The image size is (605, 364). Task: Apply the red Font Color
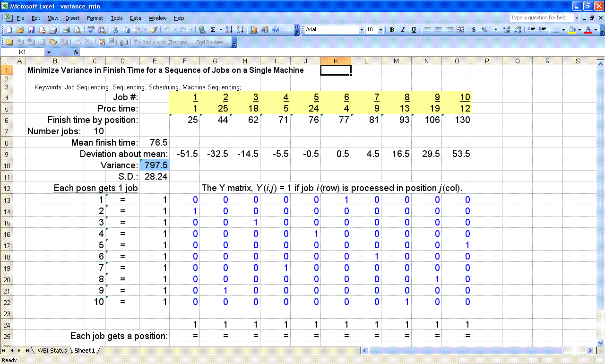pos(588,30)
